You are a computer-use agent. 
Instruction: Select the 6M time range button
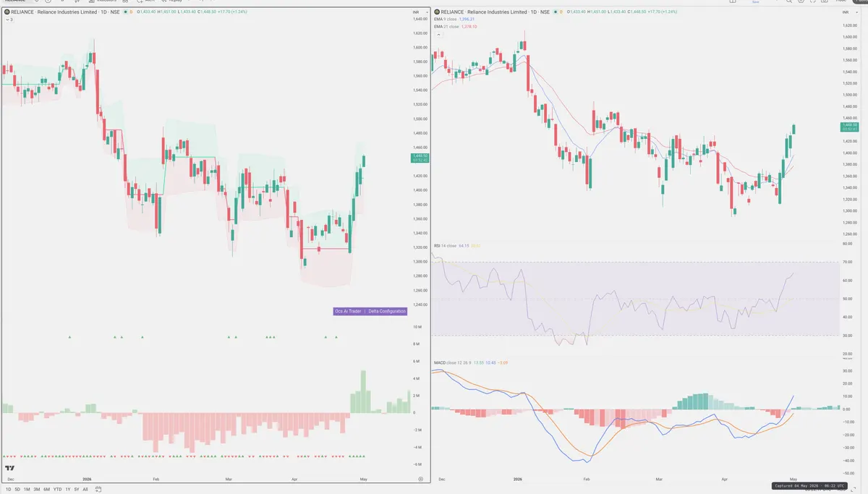point(47,490)
